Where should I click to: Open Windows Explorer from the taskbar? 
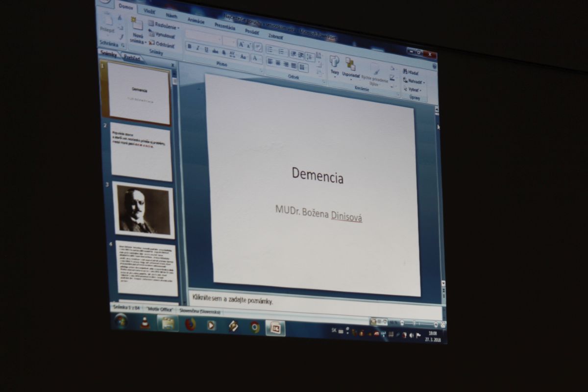pyautogui.click(x=168, y=323)
